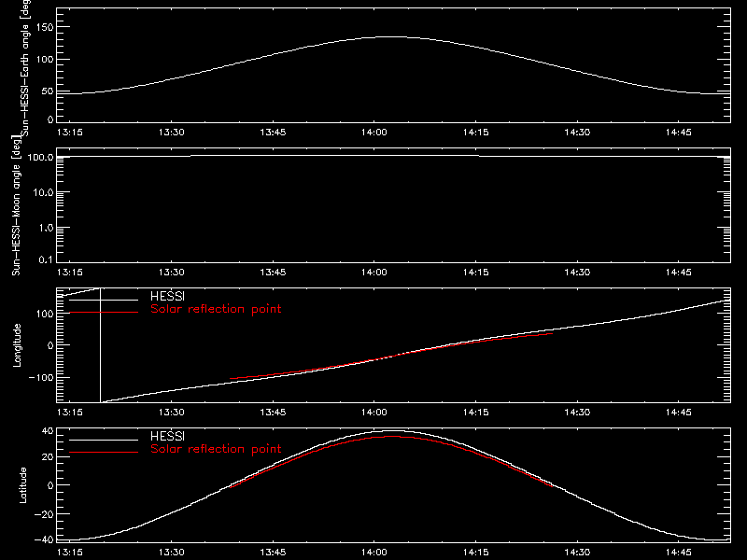Click the "Sun-HESSI-Moon angle [deg]" axis title
This screenshot has height=560, width=747.
[17, 205]
